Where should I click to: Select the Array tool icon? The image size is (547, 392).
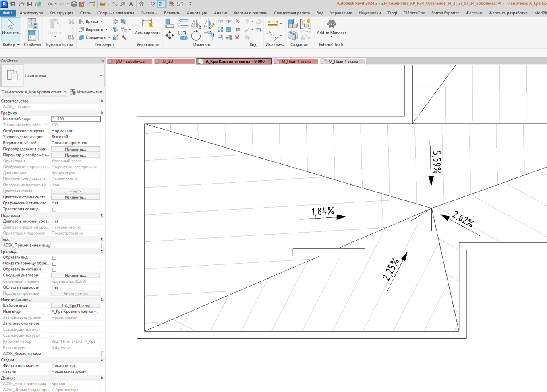pos(220,29)
